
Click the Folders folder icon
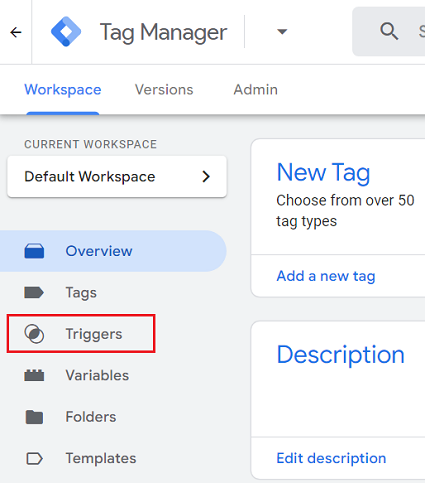pos(34,417)
